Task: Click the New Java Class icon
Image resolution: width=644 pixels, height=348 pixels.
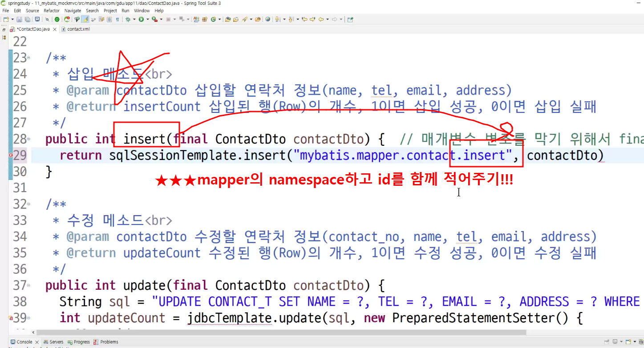Action: (x=213, y=20)
